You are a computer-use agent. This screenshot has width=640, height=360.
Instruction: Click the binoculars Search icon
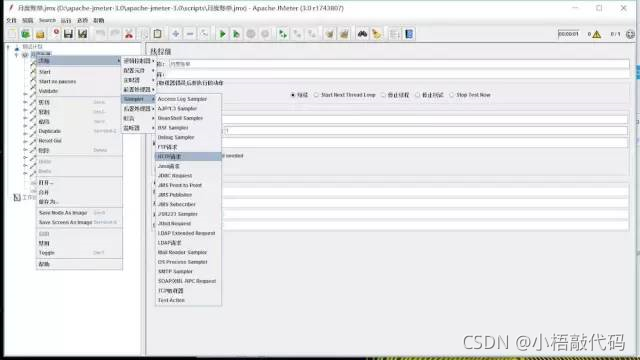tap(362, 34)
